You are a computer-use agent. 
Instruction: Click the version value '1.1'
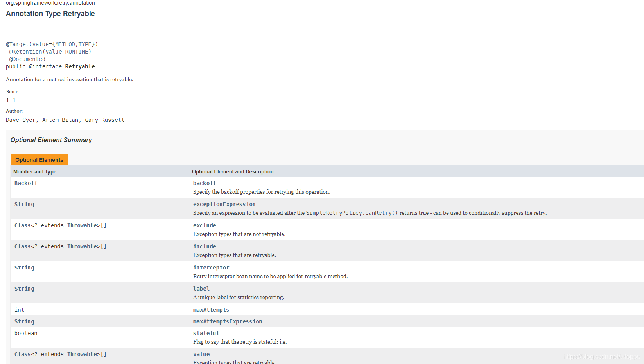click(11, 100)
